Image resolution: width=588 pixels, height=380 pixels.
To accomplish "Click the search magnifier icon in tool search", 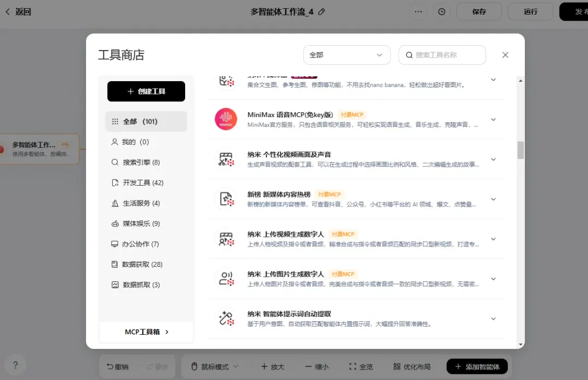I will point(409,55).
